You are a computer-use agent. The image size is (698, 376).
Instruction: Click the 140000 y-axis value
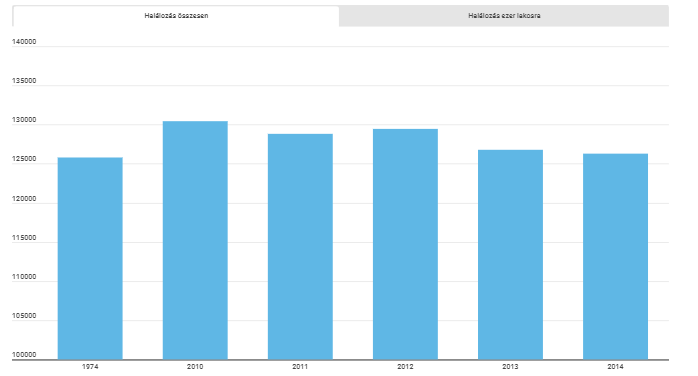pos(24,42)
